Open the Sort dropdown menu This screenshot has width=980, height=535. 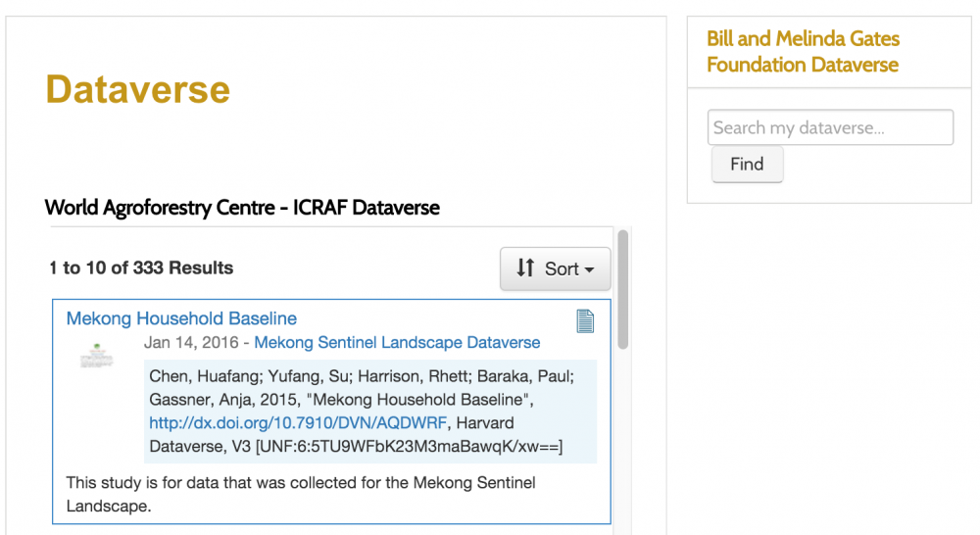click(x=555, y=268)
